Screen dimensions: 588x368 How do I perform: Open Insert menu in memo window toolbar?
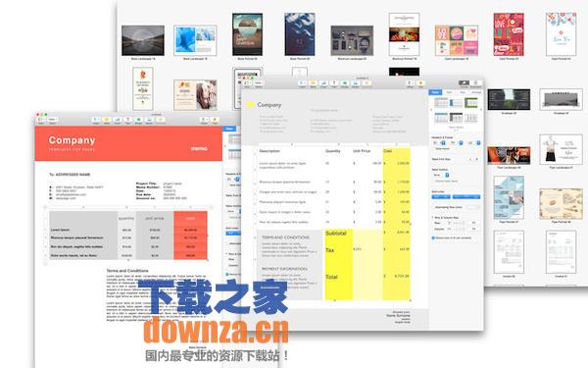[x=96, y=120]
